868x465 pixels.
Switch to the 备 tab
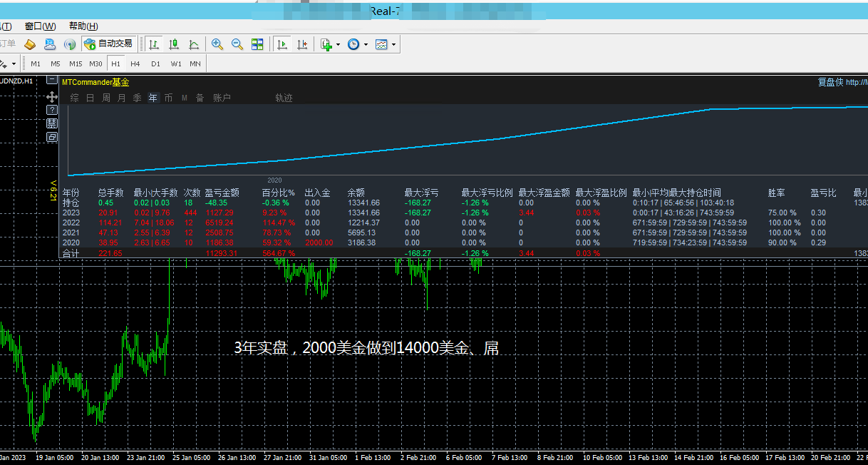pyautogui.click(x=200, y=98)
